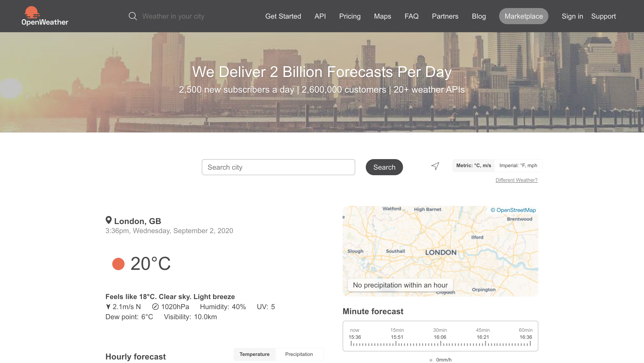Click the wind direction arrow icon
Image resolution: width=644 pixels, height=363 pixels.
(x=108, y=307)
